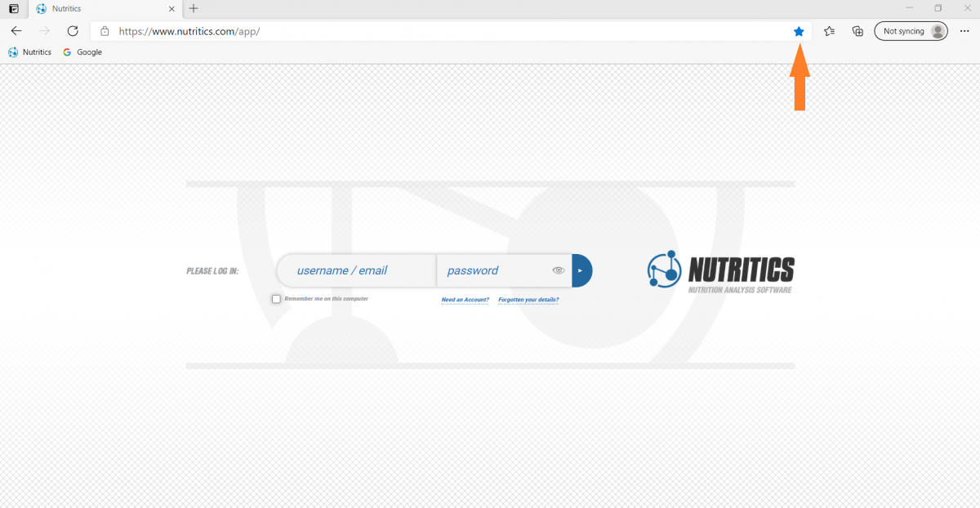Click the Not syncing profile button
980x508 pixels.
pyautogui.click(x=911, y=31)
